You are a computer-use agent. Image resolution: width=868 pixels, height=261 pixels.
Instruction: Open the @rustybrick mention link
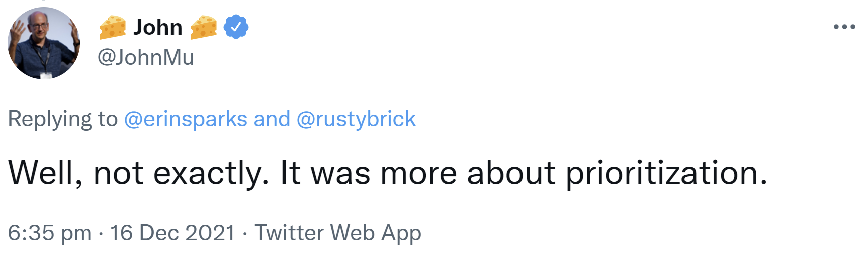click(356, 119)
